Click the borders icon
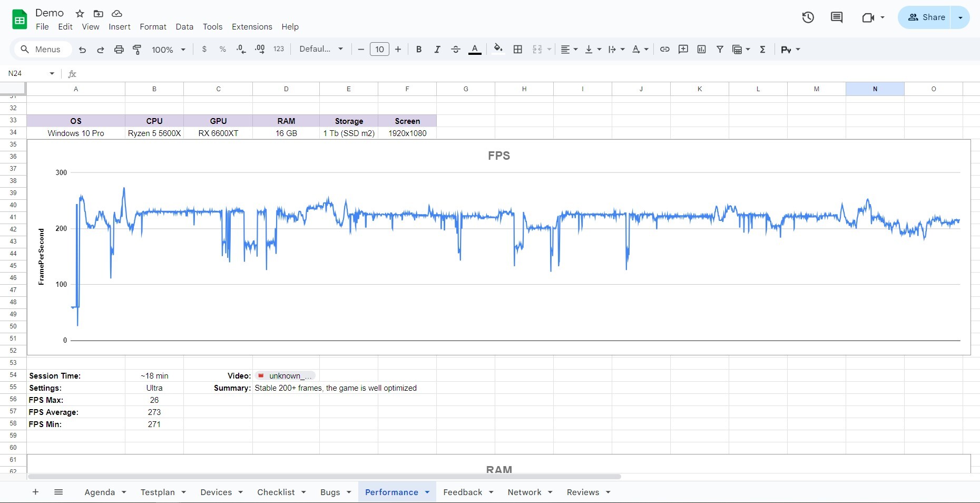The image size is (980, 503). 518,50
